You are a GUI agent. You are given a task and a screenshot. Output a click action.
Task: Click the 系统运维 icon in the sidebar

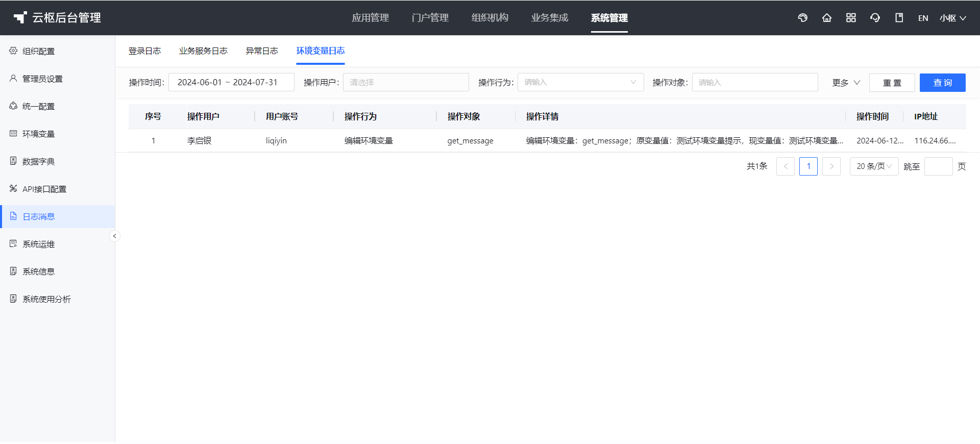[x=13, y=243]
